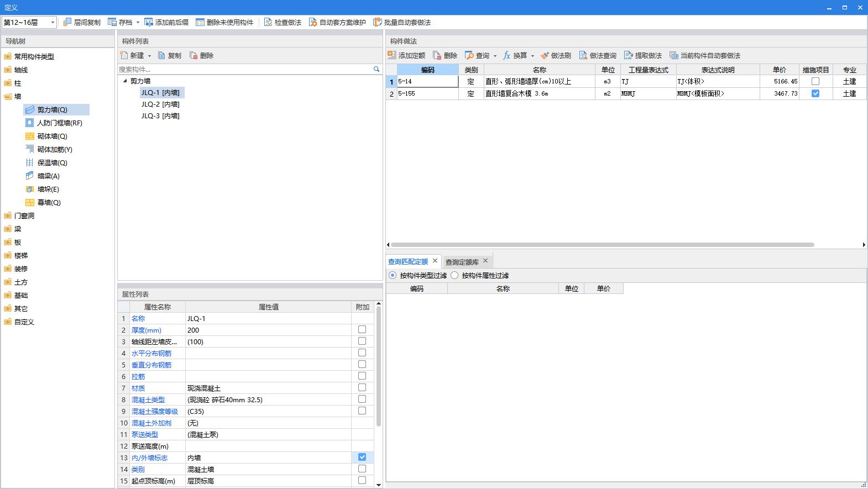This screenshot has height=489, width=868.
Task: Select 按构件属性过滤 radio button
Action: pyautogui.click(x=454, y=275)
